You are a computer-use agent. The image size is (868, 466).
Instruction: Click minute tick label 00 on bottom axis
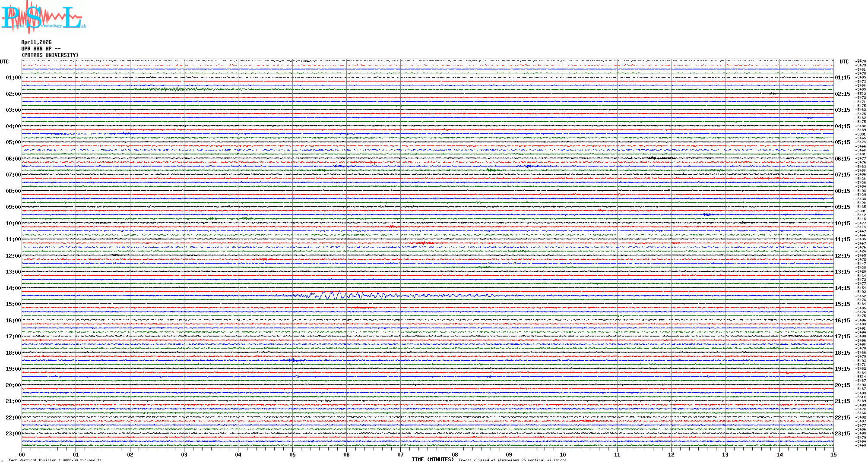[x=22, y=454]
